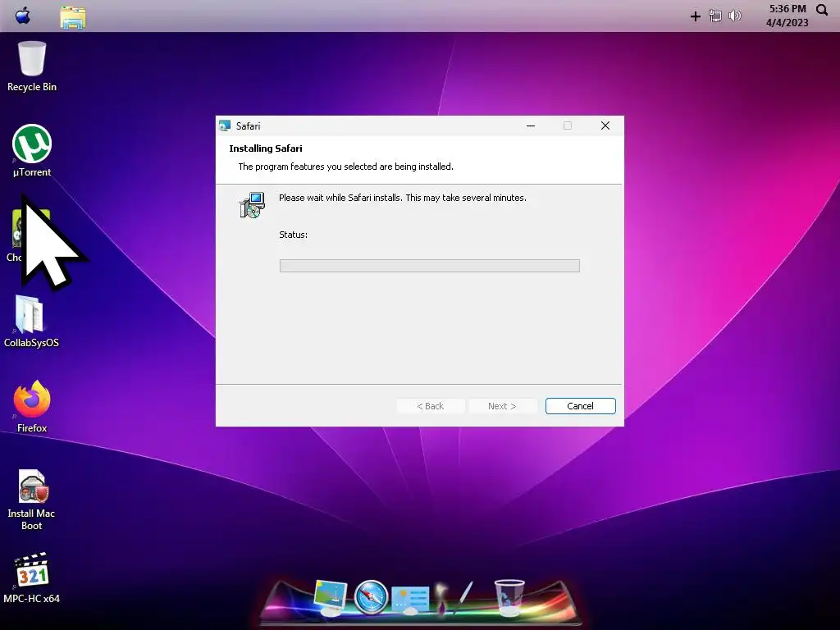The image size is (840, 630).
Task: Open the File Explorer icon in top bar
Action: (72, 17)
